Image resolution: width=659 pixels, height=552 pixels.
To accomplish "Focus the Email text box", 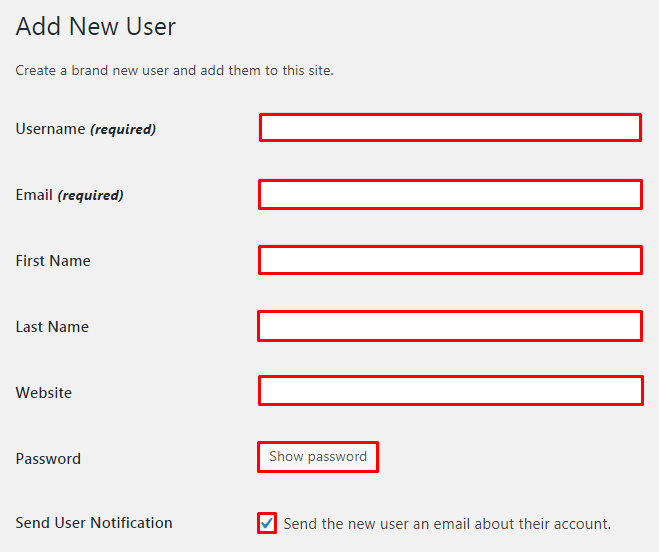I will pyautogui.click(x=450, y=194).
